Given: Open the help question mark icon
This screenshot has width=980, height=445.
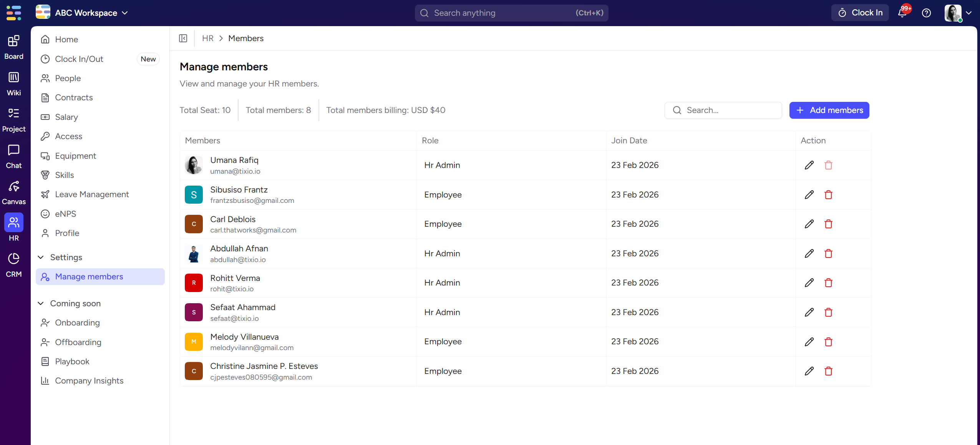Looking at the screenshot, I should [x=926, y=13].
